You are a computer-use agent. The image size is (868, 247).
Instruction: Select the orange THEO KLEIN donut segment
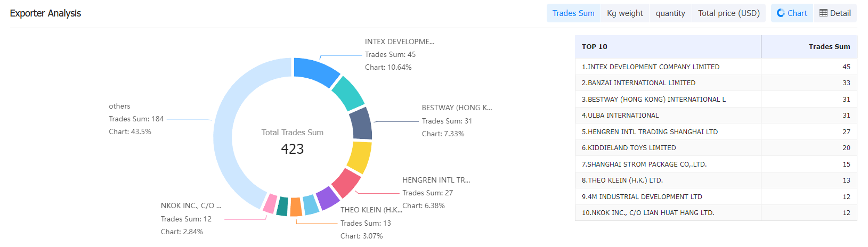click(x=296, y=207)
